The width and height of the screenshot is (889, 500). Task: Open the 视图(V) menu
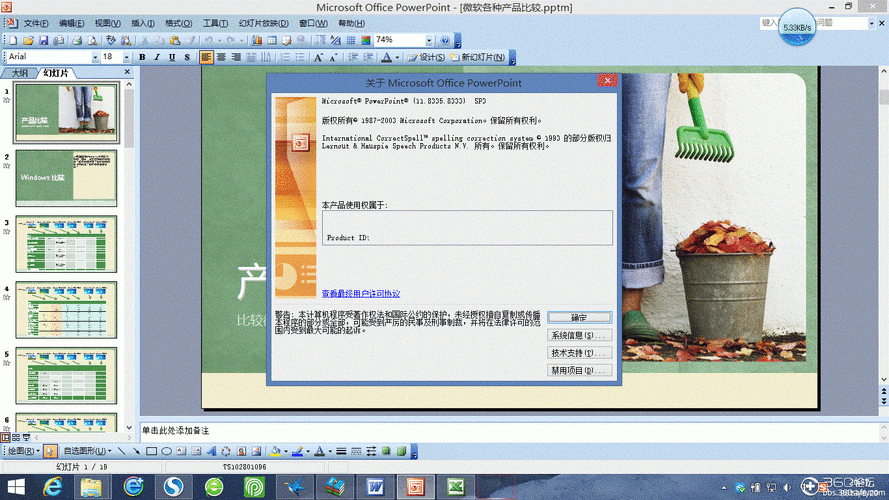pos(107,23)
